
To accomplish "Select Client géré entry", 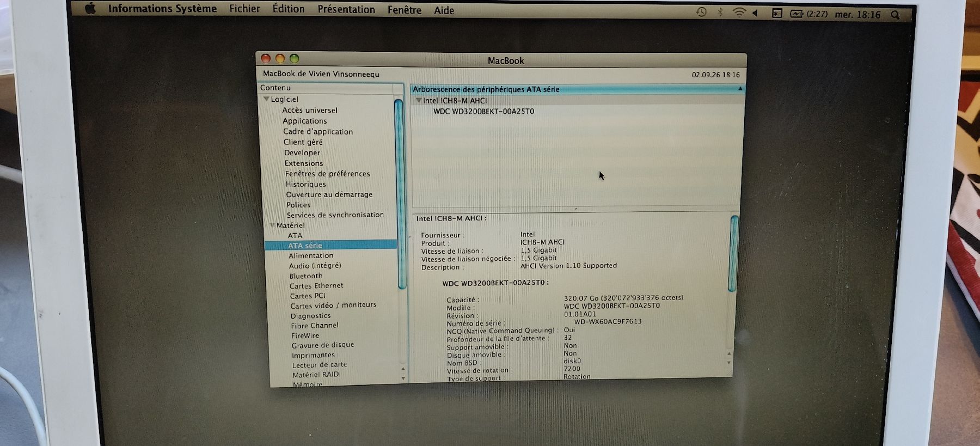I will click(303, 142).
